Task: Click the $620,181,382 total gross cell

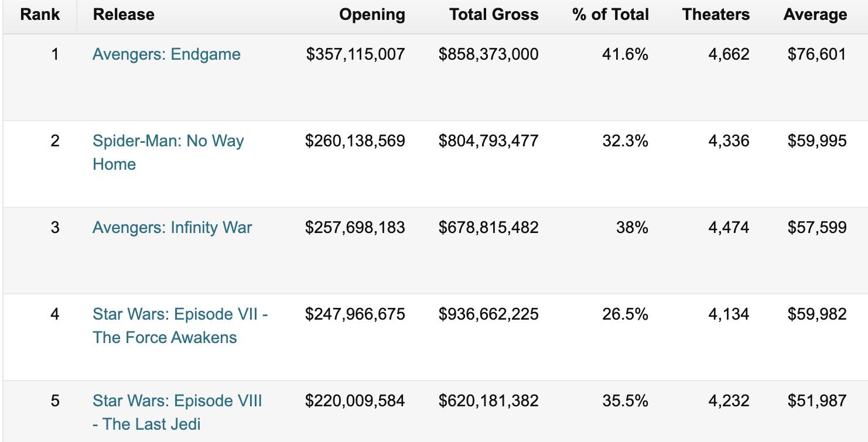Action: pyautogui.click(x=488, y=401)
